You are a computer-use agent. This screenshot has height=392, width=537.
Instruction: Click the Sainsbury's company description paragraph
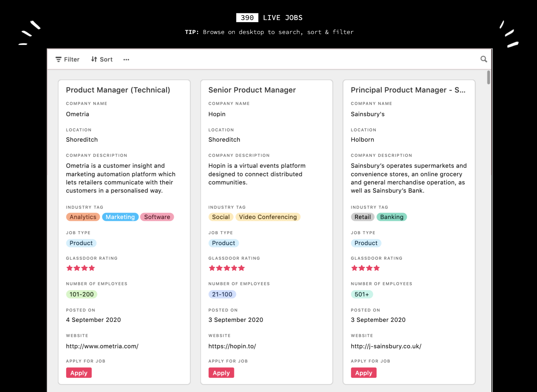(409, 178)
